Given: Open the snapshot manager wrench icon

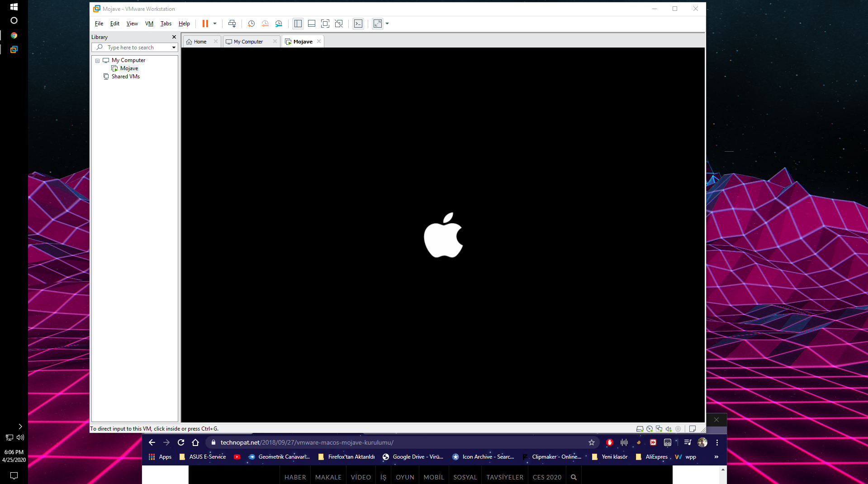Looking at the screenshot, I should click(x=279, y=24).
